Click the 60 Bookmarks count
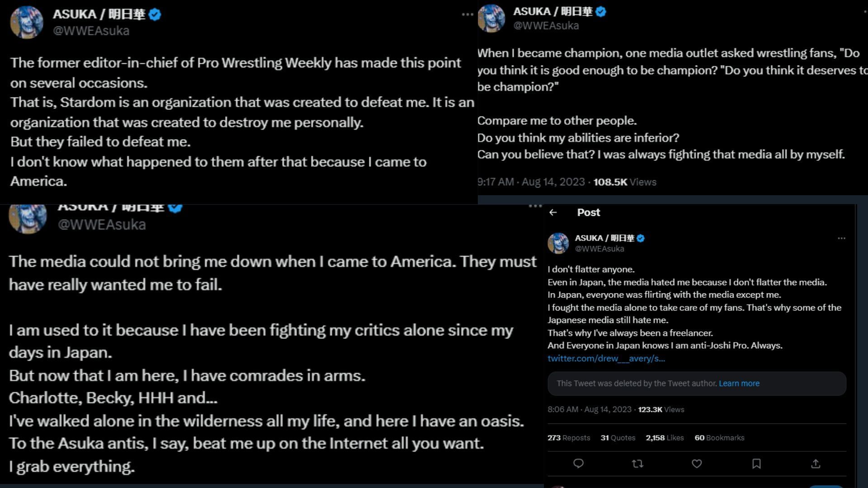 [719, 437]
